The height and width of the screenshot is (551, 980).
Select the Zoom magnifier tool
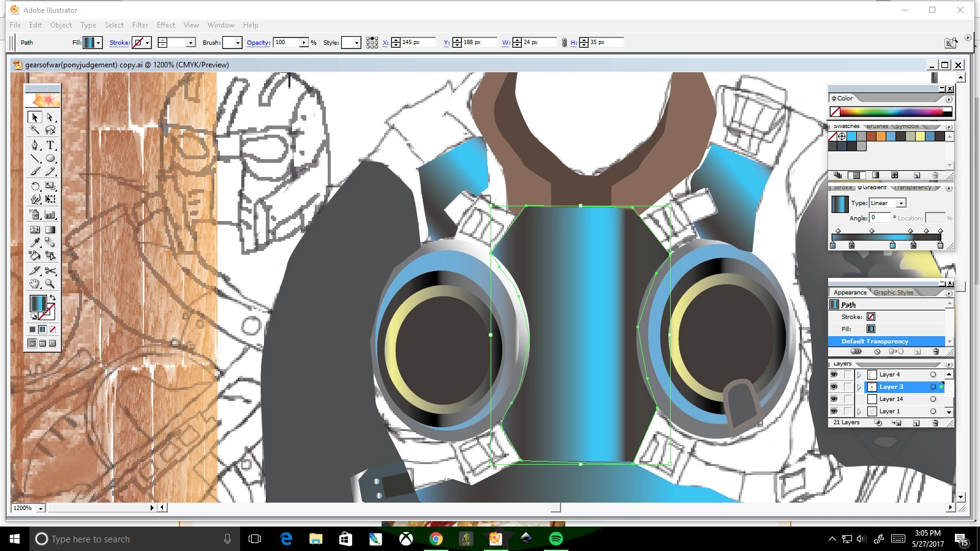click(50, 283)
